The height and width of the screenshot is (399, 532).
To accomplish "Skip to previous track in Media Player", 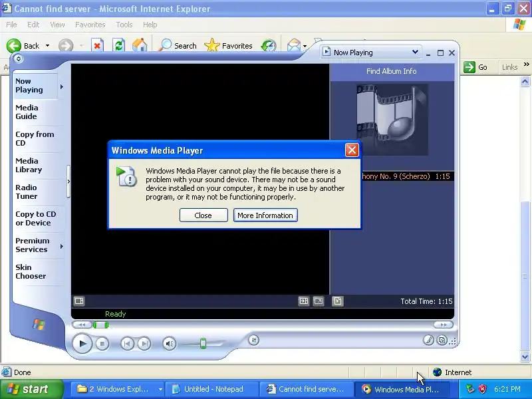I will 127,344.
